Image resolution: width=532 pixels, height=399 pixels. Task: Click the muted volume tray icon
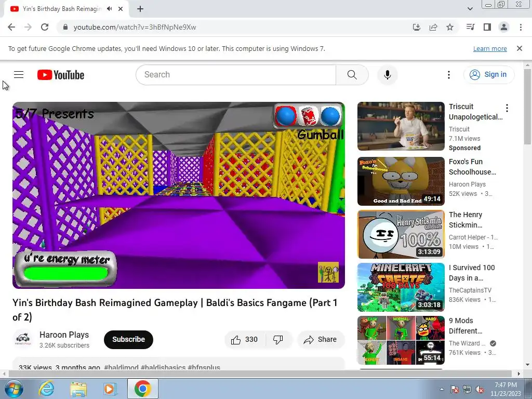tap(480, 389)
